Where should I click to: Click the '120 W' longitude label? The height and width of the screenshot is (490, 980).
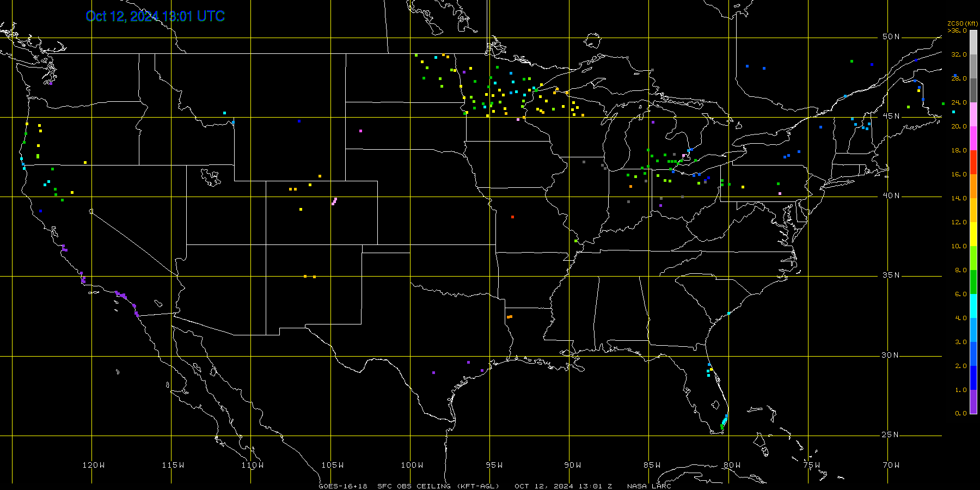coord(94,465)
